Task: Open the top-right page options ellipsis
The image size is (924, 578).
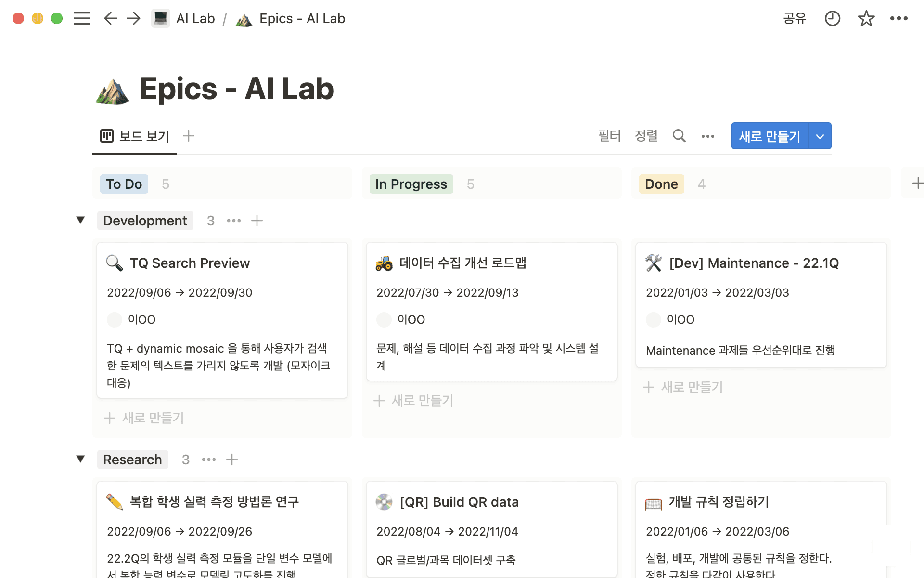Action: [x=898, y=18]
